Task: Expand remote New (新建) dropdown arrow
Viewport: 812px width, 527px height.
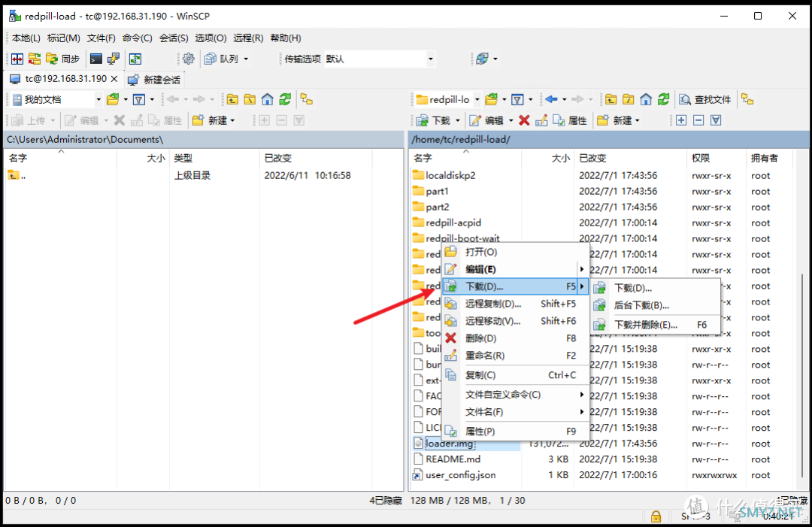Action: [x=638, y=120]
